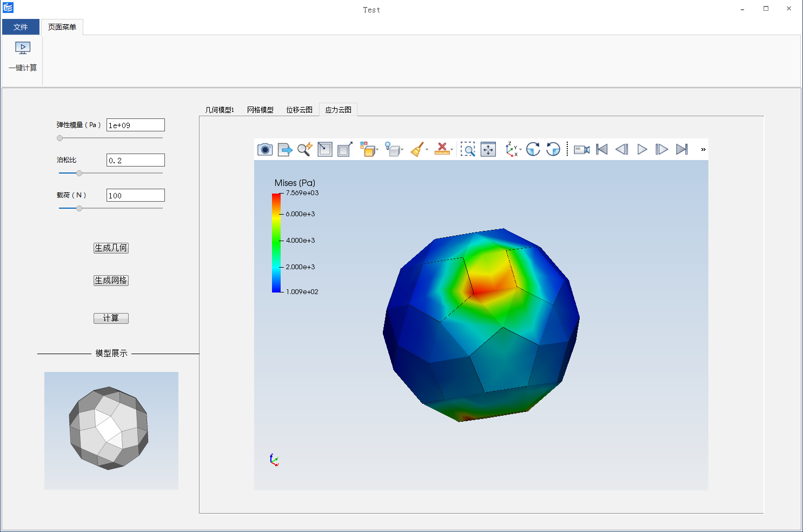The image size is (803, 532).
Task: Click the axis triad in viewport corner
Action: [274, 460]
